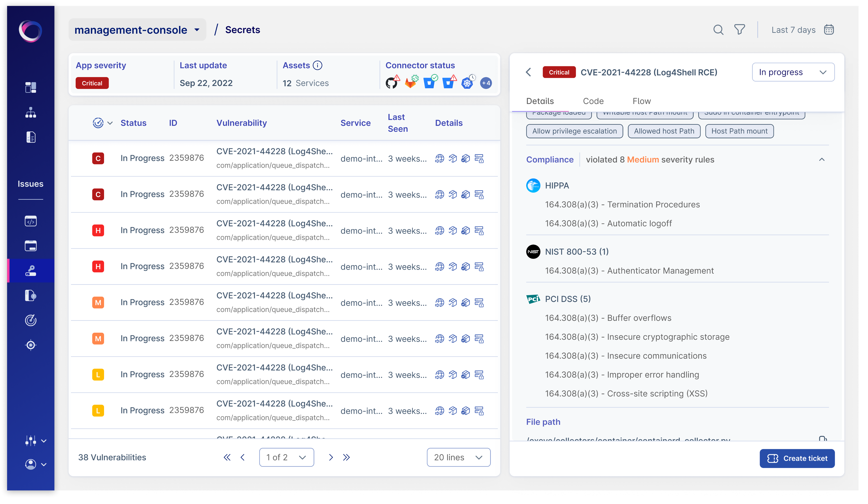Click the Termination Procedures HIPPA rule
868x504 pixels.
pos(622,205)
